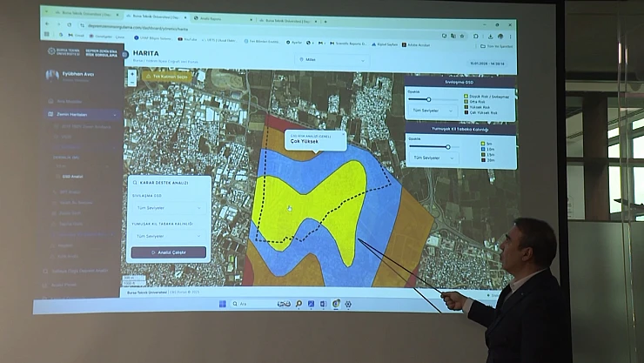
Task: Click the Windows Start icon in taskbar
Action: [223, 303]
